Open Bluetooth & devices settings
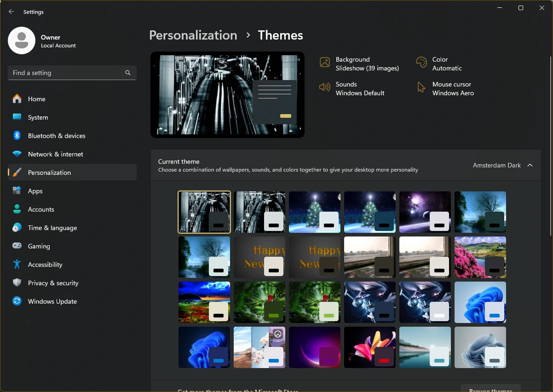This screenshot has width=553, height=392. (x=57, y=136)
